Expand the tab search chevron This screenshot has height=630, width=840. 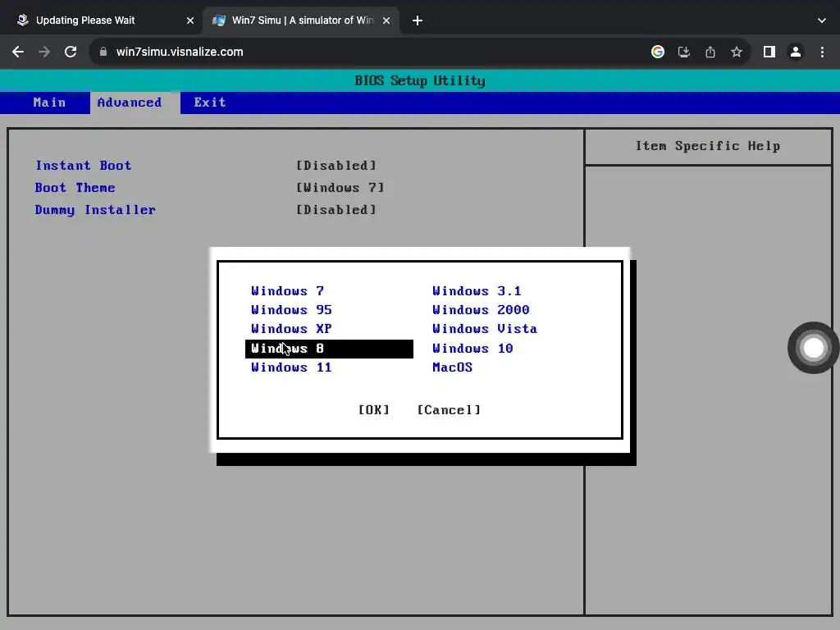822,21
